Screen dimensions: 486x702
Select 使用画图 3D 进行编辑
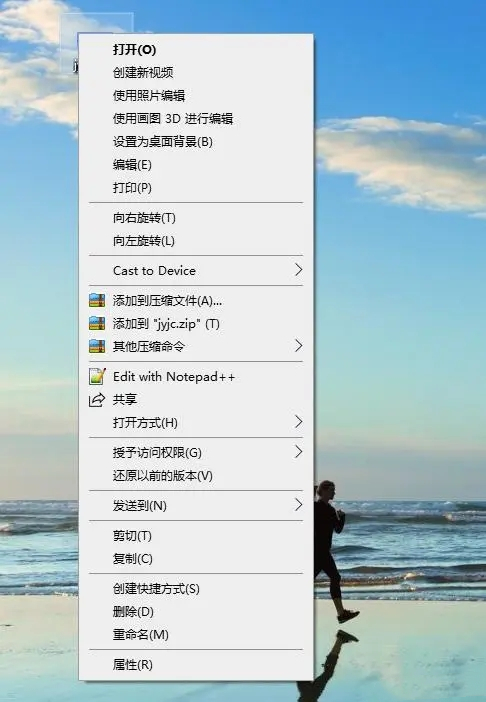173,119
